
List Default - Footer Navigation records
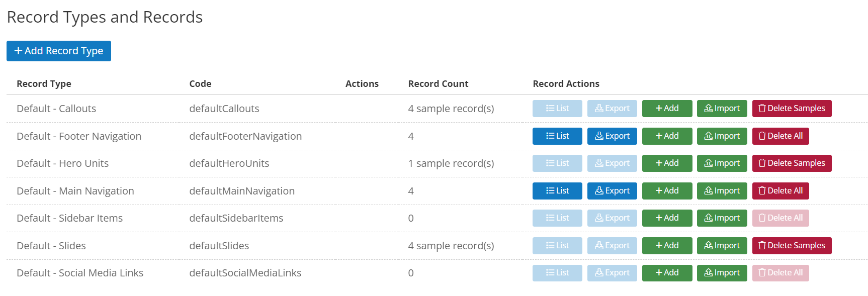(x=557, y=136)
